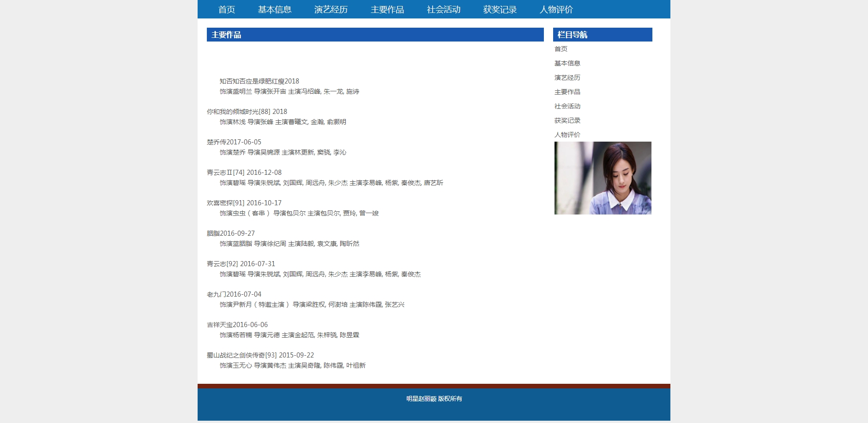Click the 知否知否应是绿肥红瘦2018 entry title
The height and width of the screenshot is (423, 868).
pyautogui.click(x=259, y=81)
